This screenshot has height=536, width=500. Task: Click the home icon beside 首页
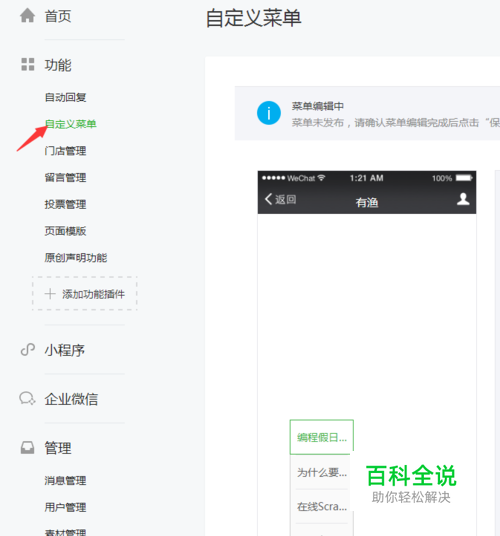(27, 15)
